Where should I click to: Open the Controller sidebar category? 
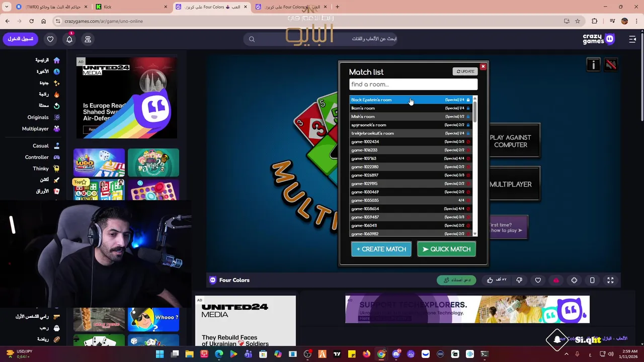coord(42,157)
